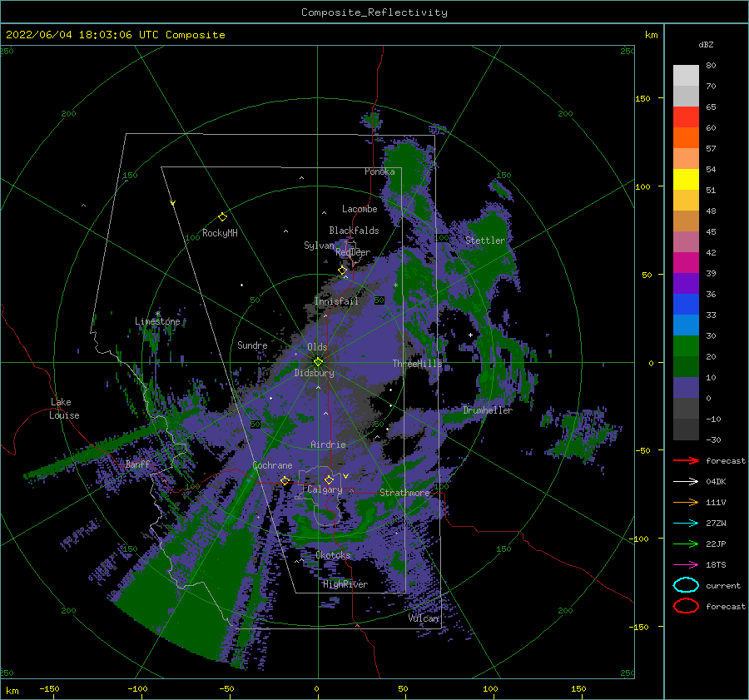Click the red forecast ellipse icon
749x700 pixels.
(686, 606)
